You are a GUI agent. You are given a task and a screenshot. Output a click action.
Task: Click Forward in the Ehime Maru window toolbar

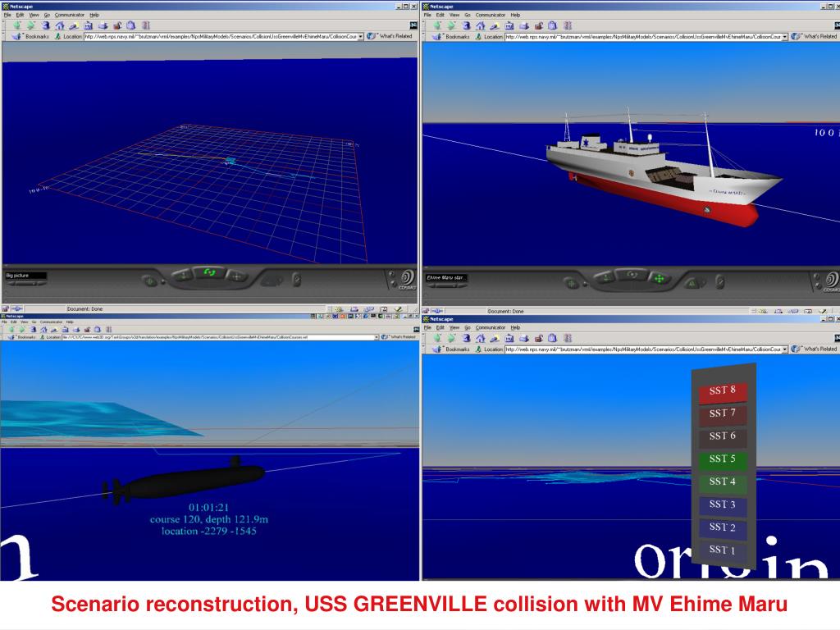click(x=452, y=25)
